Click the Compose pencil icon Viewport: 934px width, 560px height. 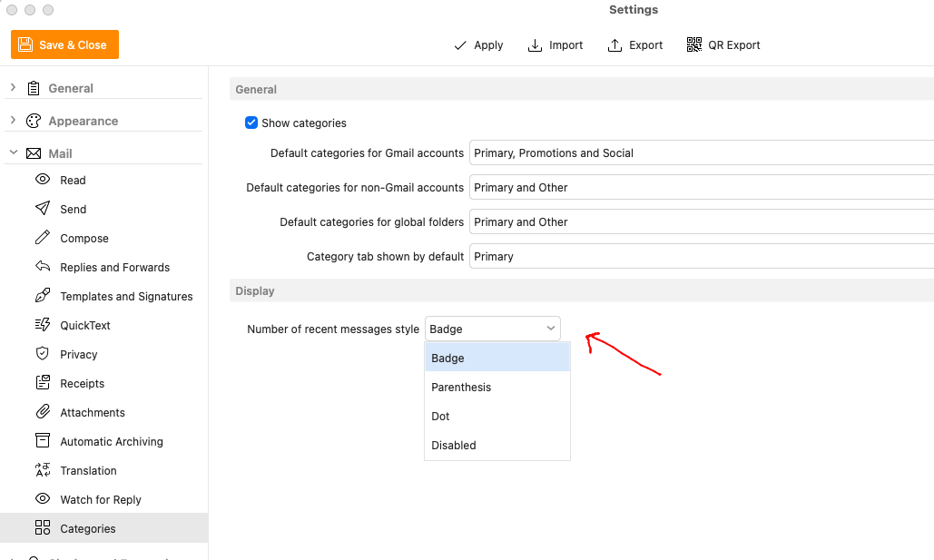point(43,237)
